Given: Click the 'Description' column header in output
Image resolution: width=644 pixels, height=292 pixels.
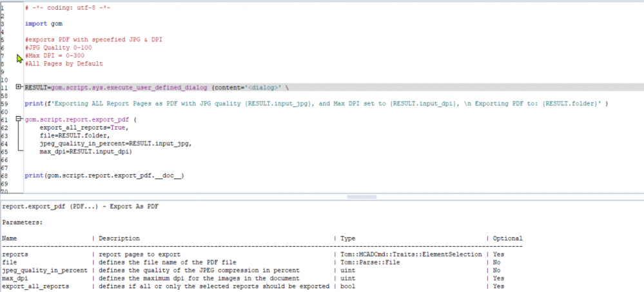Looking at the screenshot, I should pos(119,238).
